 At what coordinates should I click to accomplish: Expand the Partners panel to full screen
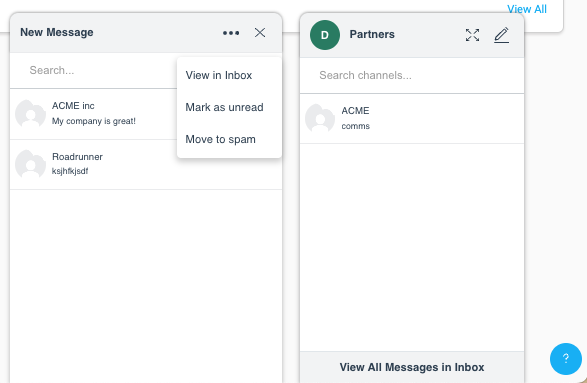point(472,35)
